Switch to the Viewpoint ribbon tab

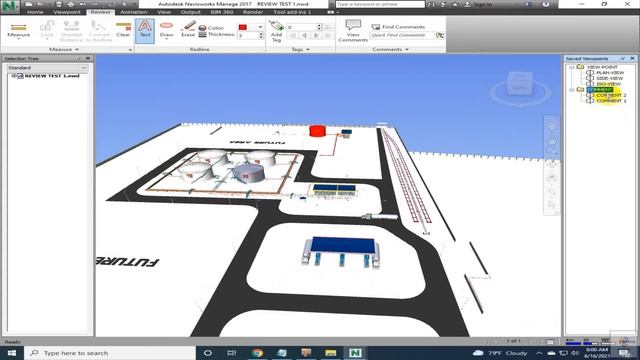67,12
